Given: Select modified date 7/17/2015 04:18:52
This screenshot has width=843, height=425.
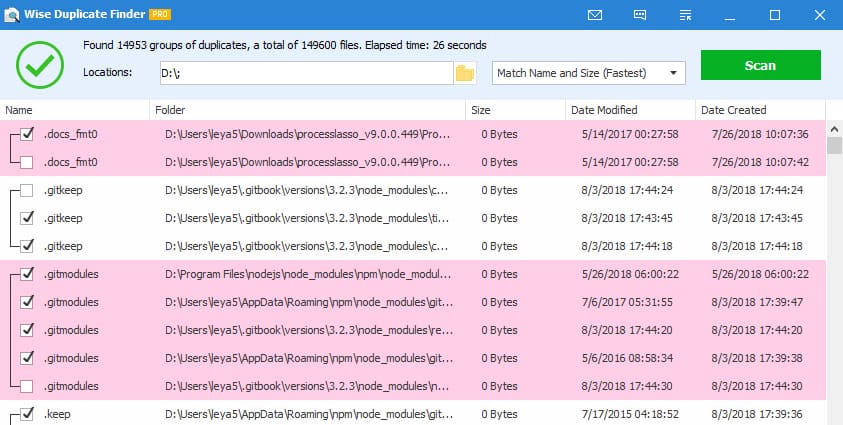Looking at the screenshot, I should [x=630, y=414].
